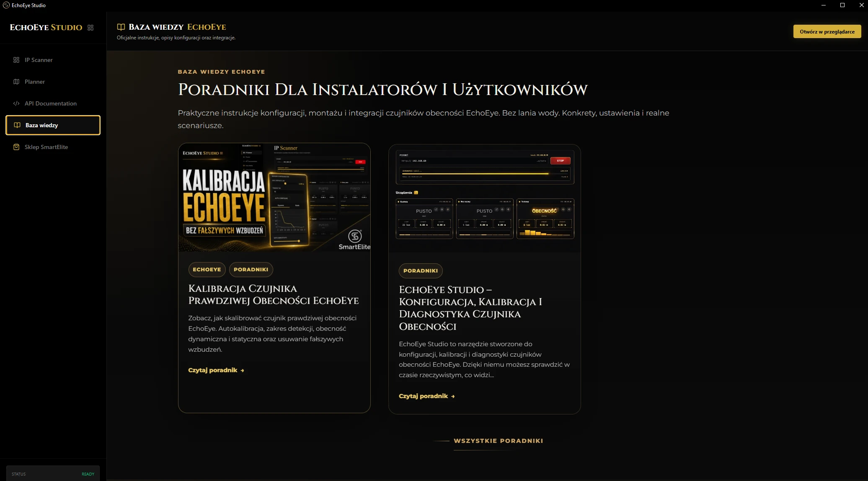Click the Otwórz w przeglądarce button
The width and height of the screenshot is (868, 481).
click(x=827, y=31)
